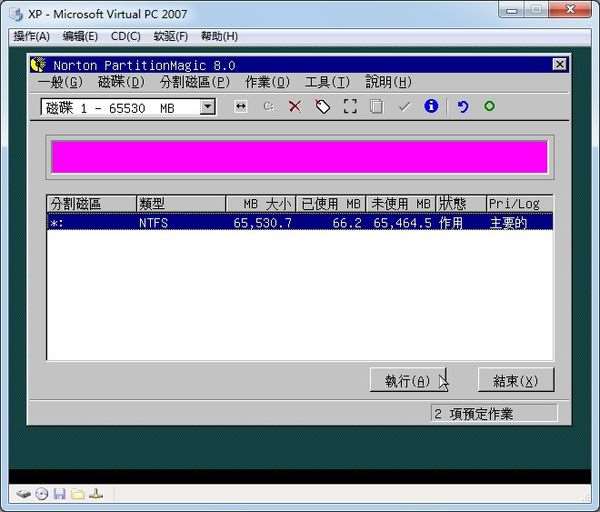Open the disk selector dropdown arrow

pyautogui.click(x=207, y=107)
